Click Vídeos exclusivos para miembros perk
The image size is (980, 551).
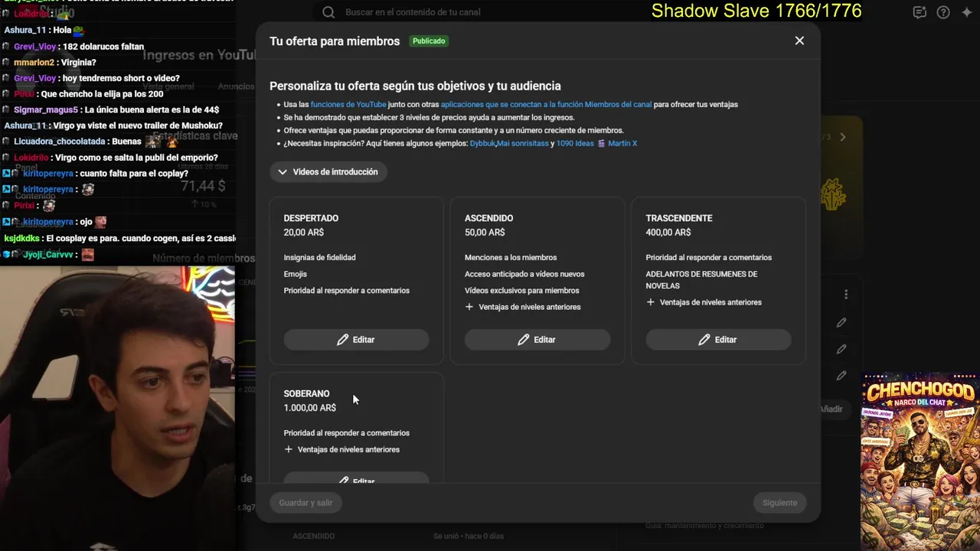click(522, 291)
